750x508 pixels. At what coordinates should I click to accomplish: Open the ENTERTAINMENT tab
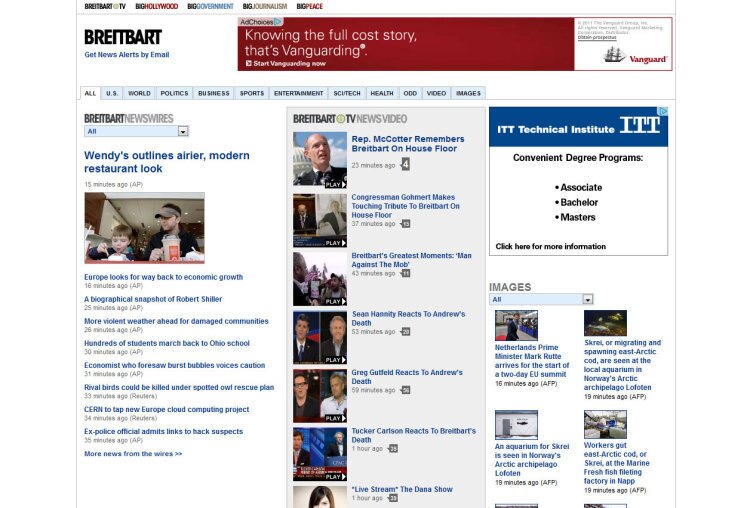pos(298,93)
